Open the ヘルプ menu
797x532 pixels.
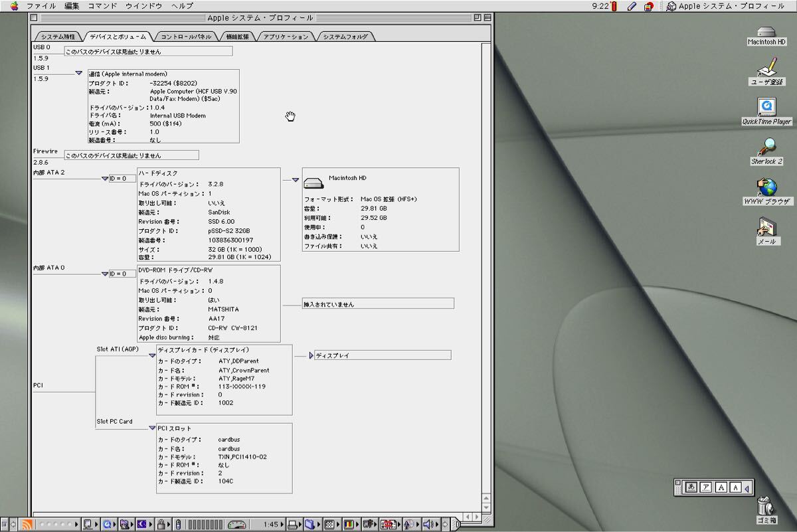pyautogui.click(x=182, y=6)
